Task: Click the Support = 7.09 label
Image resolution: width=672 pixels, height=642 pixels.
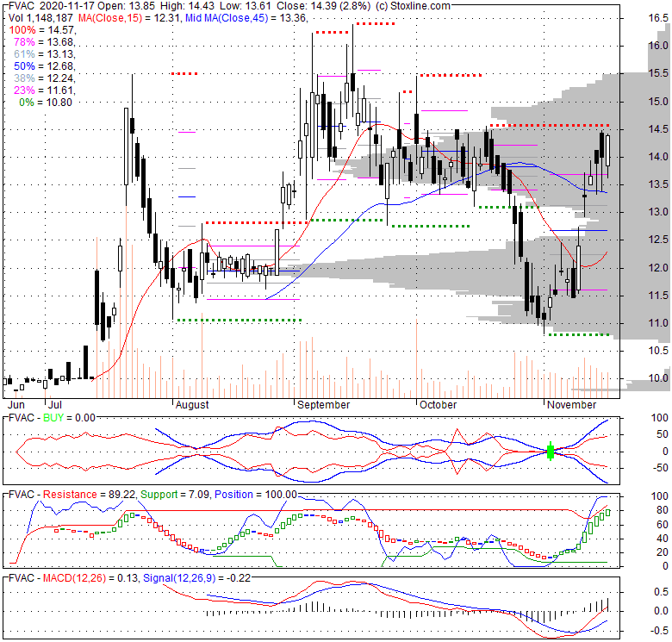Action: (175, 495)
